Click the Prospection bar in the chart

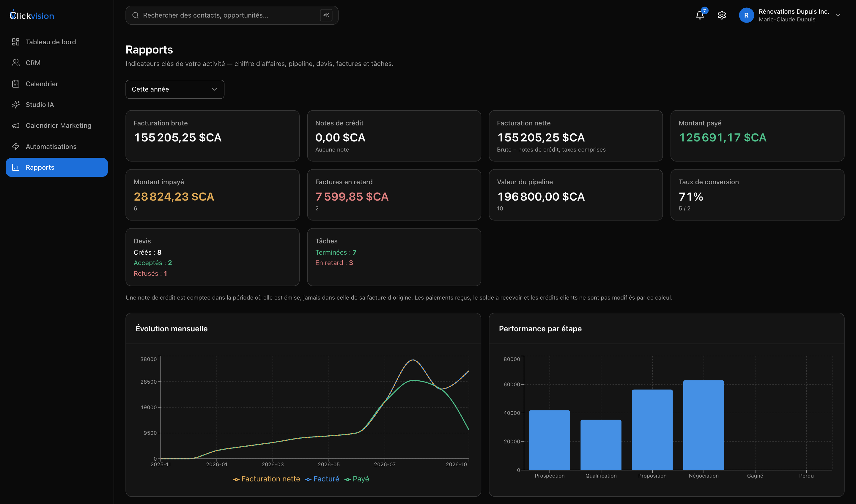coord(549,440)
